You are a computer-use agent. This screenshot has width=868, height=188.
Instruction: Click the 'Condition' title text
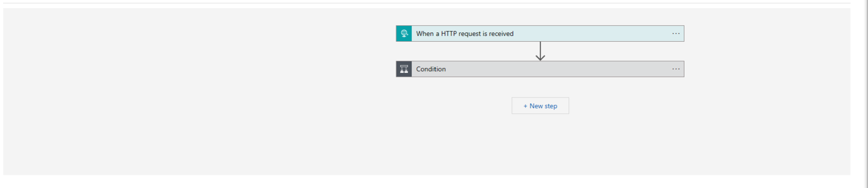[431, 69]
